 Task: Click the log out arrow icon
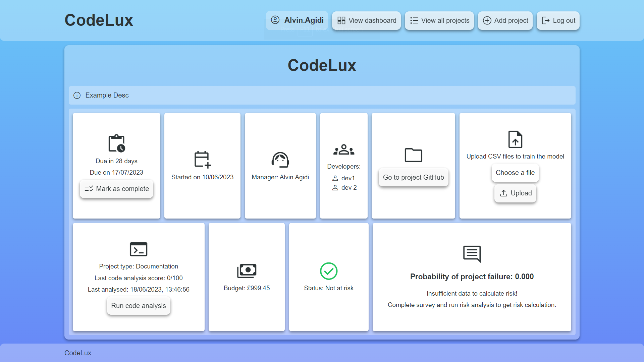click(x=545, y=20)
